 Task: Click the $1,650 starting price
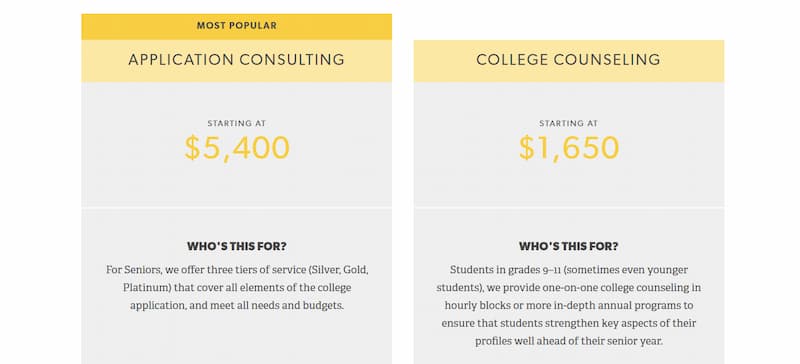[x=569, y=148]
